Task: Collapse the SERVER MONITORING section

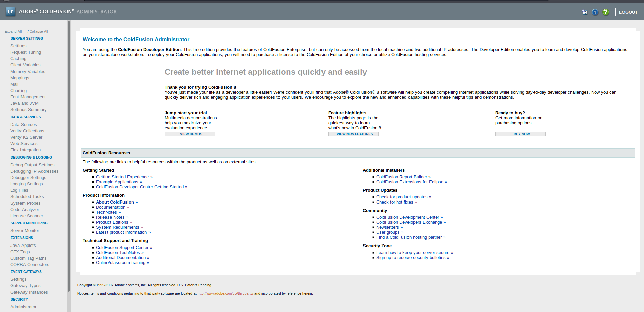Action: (x=29, y=223)
